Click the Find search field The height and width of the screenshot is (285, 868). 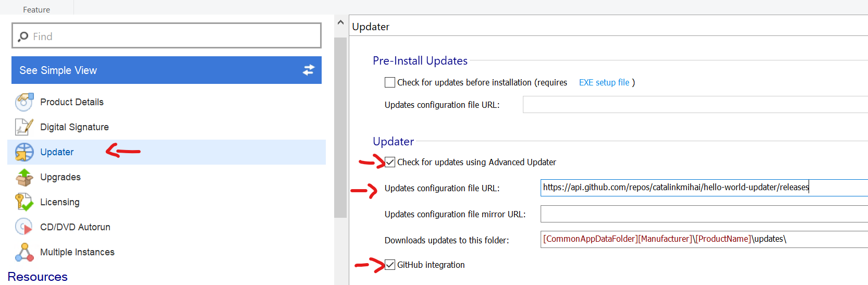click(166, 36)
